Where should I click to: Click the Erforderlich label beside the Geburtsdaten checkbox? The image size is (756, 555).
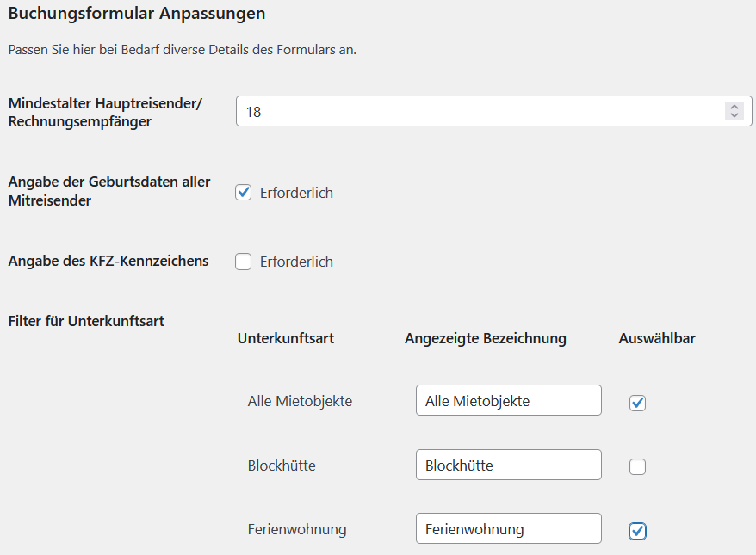pyautogui.click(x=296, y=193)
